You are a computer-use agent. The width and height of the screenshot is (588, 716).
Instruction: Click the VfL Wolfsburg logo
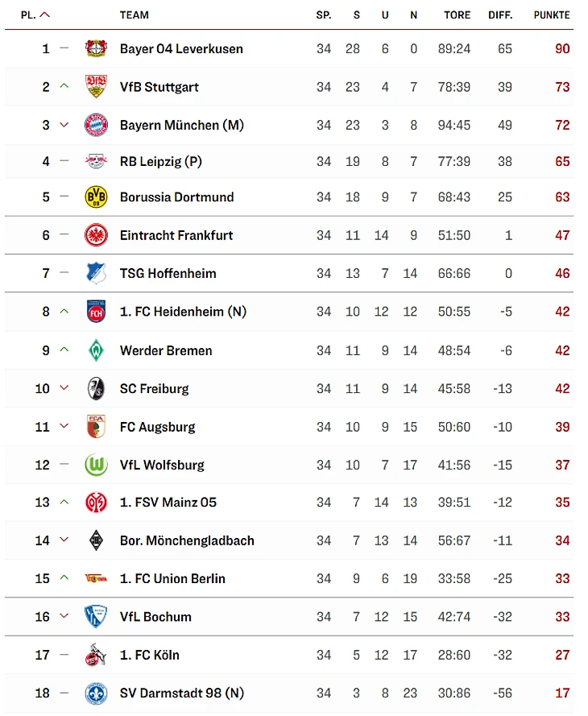[96, 465]
